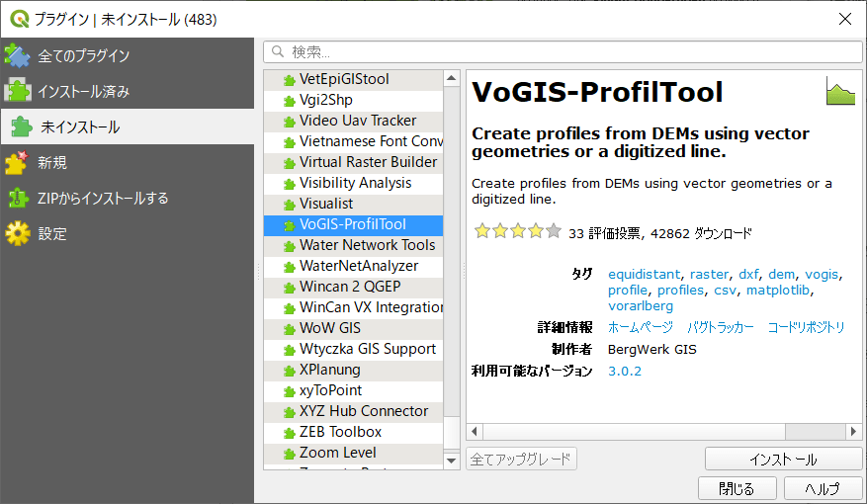Viewport: 867px width, 504px height.
Task: Open the 全てのプラグイン tab
Action: [x=128, y=55]
